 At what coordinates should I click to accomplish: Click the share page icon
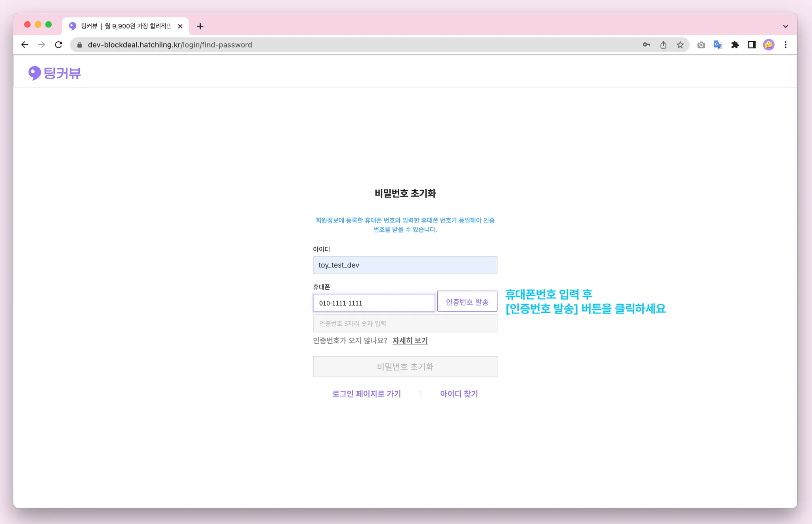[x=663, y=45]
